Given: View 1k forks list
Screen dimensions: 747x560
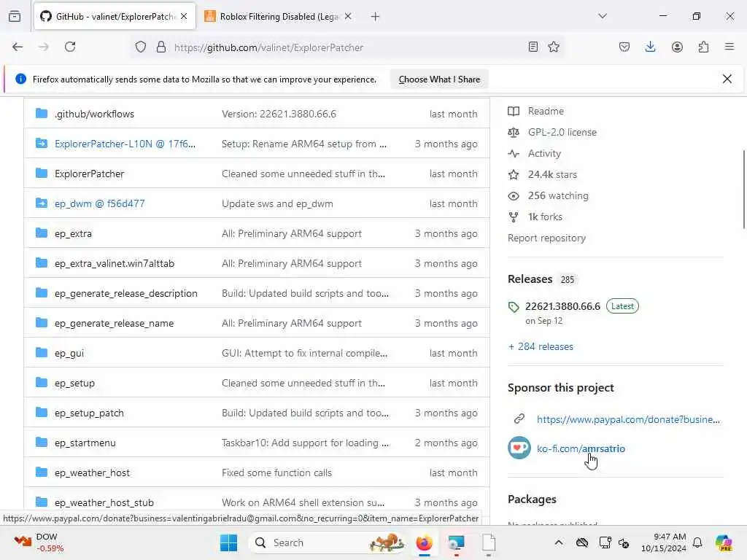Looking at the screenshot, I should coord(545,217).
